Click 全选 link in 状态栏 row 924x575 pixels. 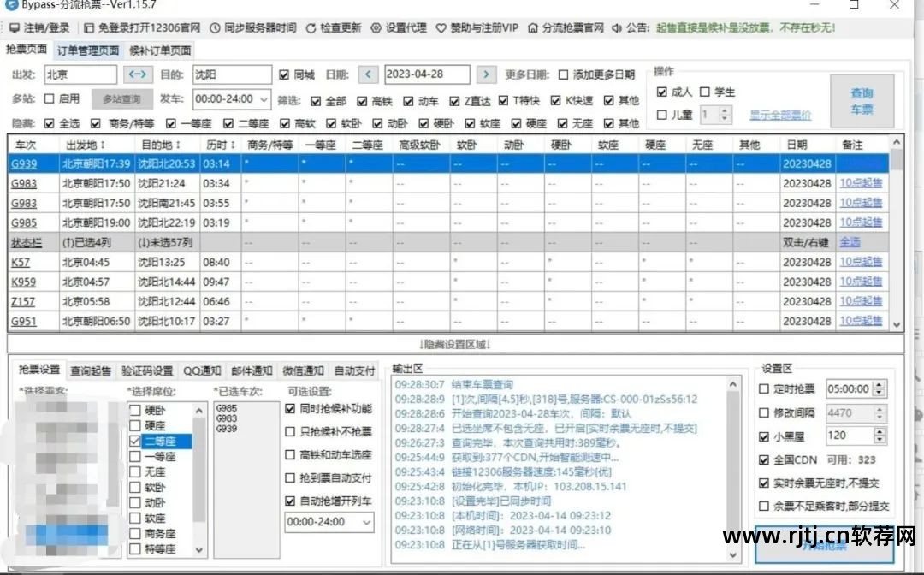click(x=850, y=242)
